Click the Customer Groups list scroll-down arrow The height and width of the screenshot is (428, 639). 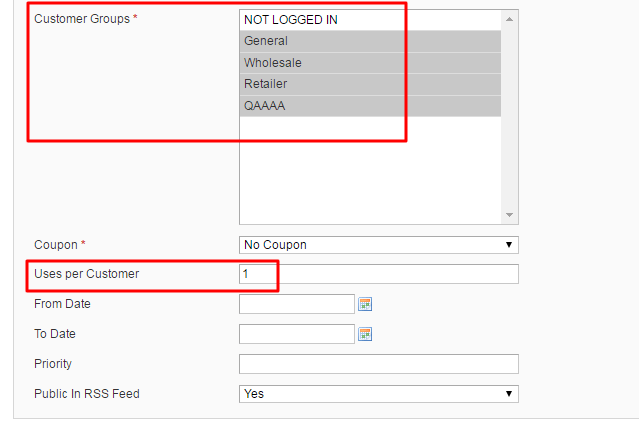coord(509,215)
